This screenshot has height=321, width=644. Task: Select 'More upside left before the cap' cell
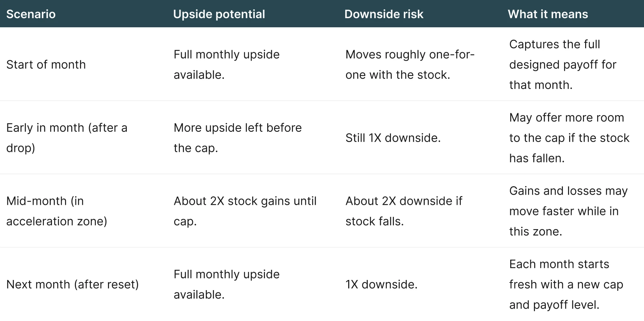click(x=237, y=138)
